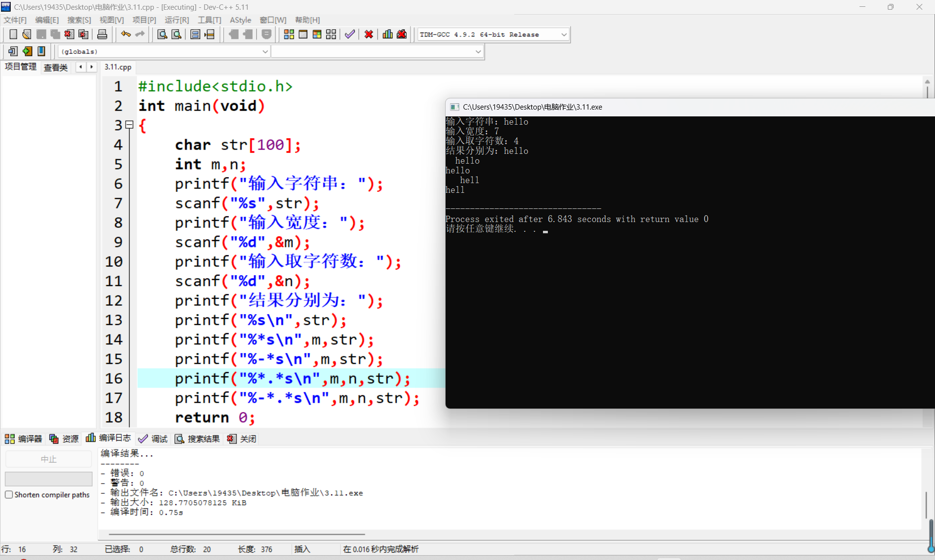Click the 3.11.cpp file tab

[118, 67]
